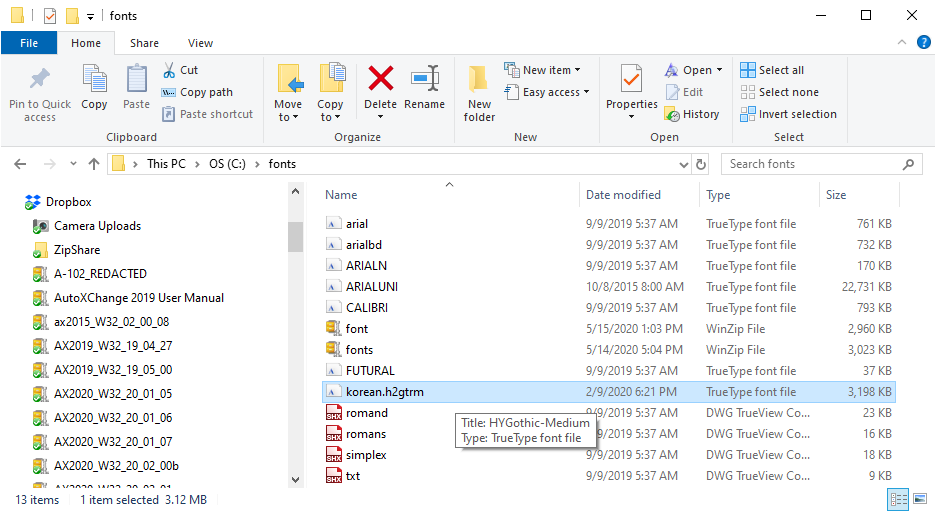Image resolution: width=936 pixels, height=512 pixels.
Task: Switch to details view in status bar
Action: (x=897, y=499)
